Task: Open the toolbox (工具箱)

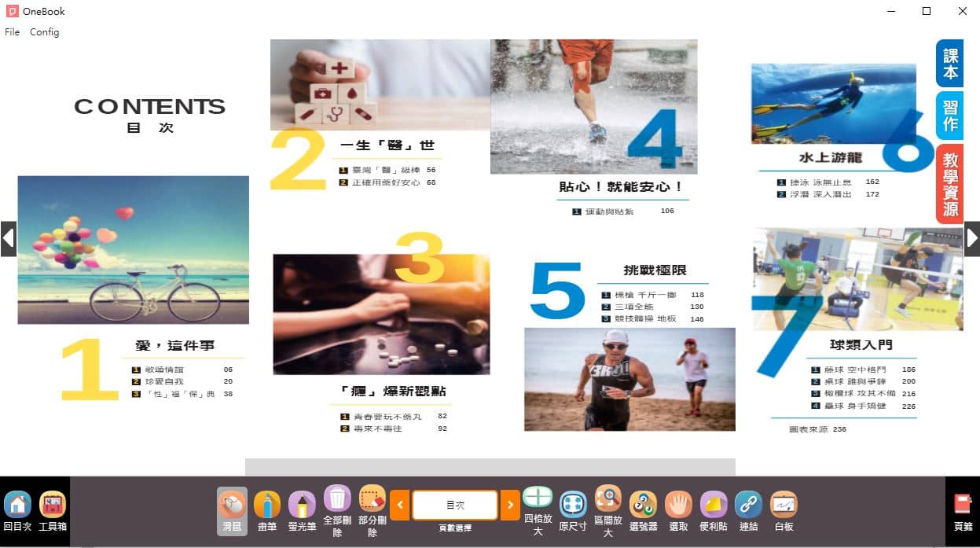Action: point(53,511)
